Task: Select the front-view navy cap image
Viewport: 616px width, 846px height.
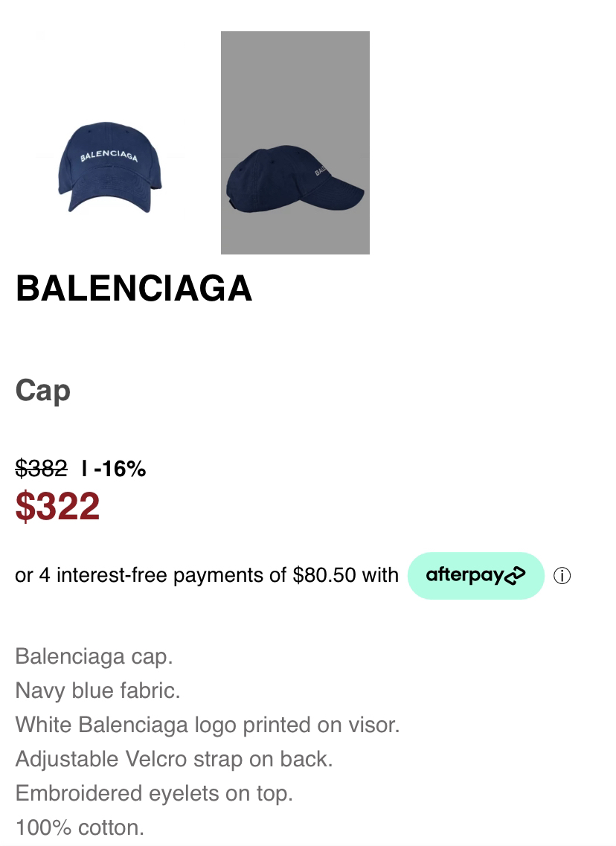Action: pyautogui.click(x=110, y=167)
